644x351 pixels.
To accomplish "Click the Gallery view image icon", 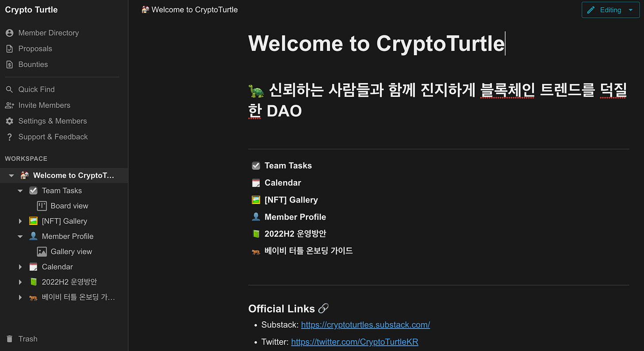I will tap(42, 252).
